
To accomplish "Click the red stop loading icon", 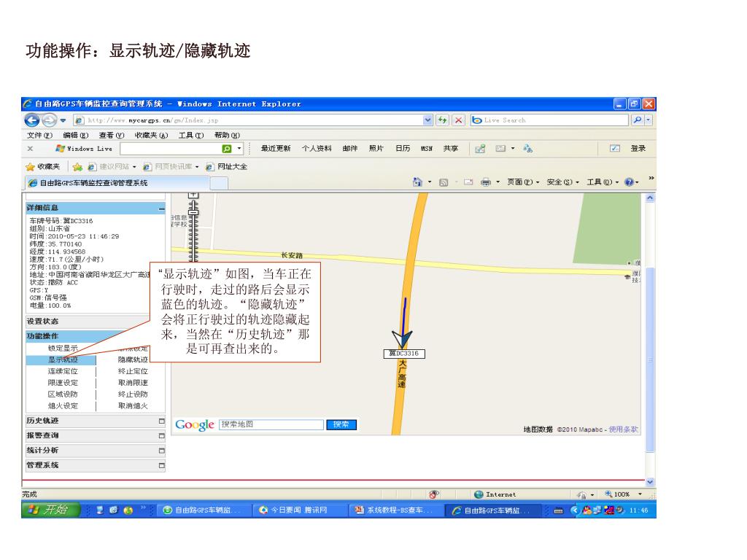I will click(x=459, y=120).
